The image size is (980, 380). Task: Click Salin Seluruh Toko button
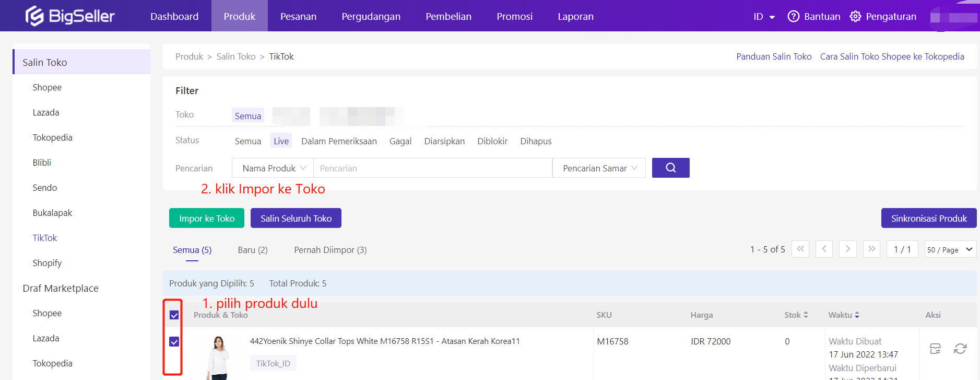pos(296,218)
